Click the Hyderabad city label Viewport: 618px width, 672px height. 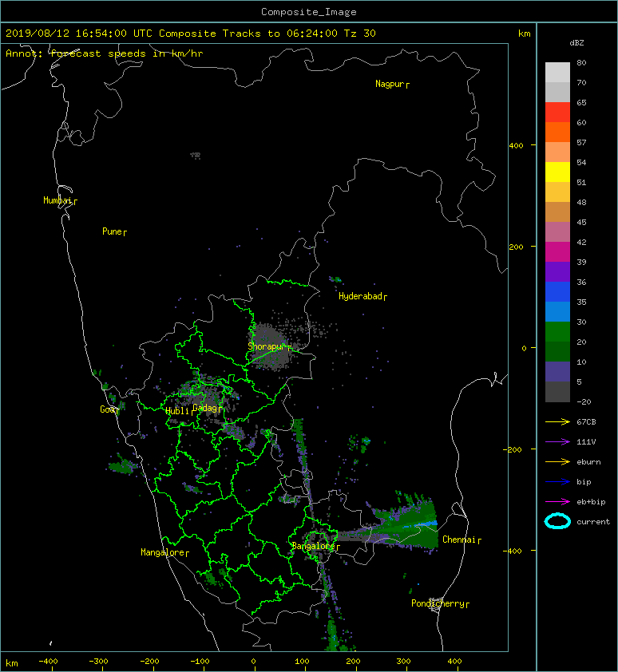coord(360,296)
